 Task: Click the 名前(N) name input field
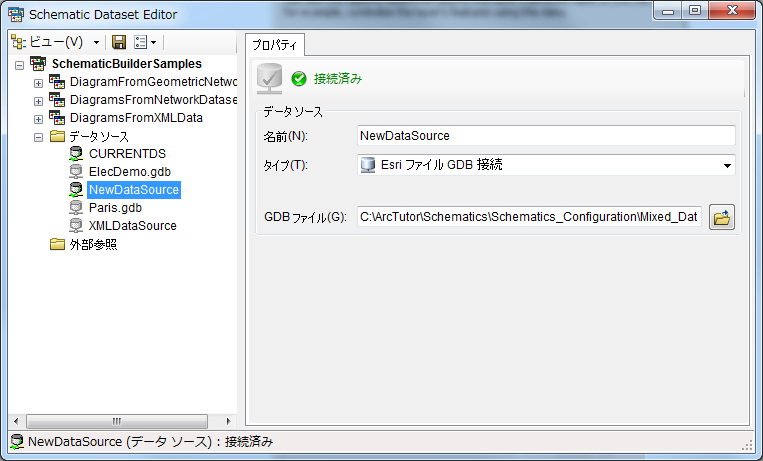[x=546, y=136]
